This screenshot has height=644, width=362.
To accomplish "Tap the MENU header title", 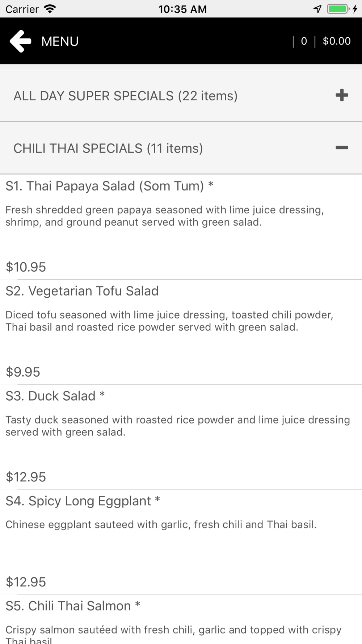I will 60,41.
